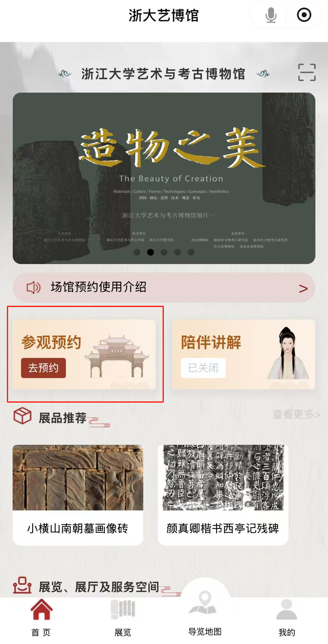Expand 场馆预约使用介绍 with the red arrow
The height and width of the screenshot is (644, 328).
[x=303, y=288]
